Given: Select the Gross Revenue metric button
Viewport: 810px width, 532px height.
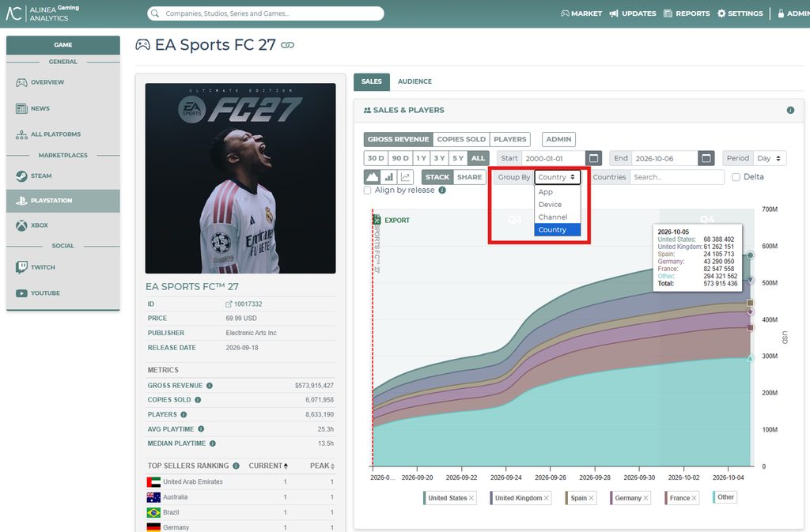Looking at the screenshot, I should [x=399, y=139].
